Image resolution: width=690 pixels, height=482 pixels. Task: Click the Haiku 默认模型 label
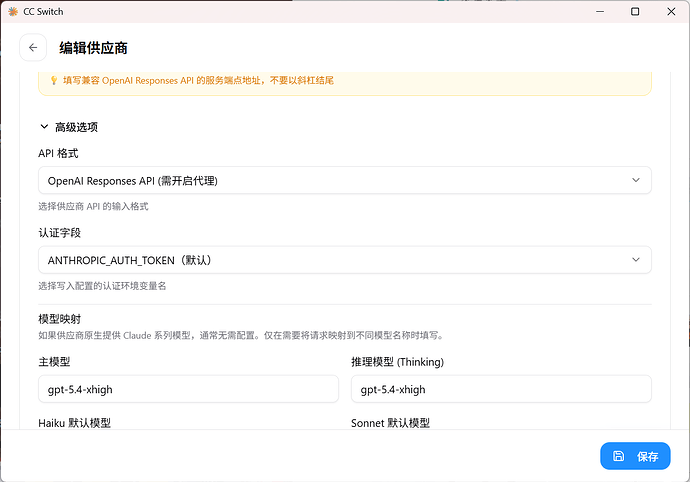point(74,423)
